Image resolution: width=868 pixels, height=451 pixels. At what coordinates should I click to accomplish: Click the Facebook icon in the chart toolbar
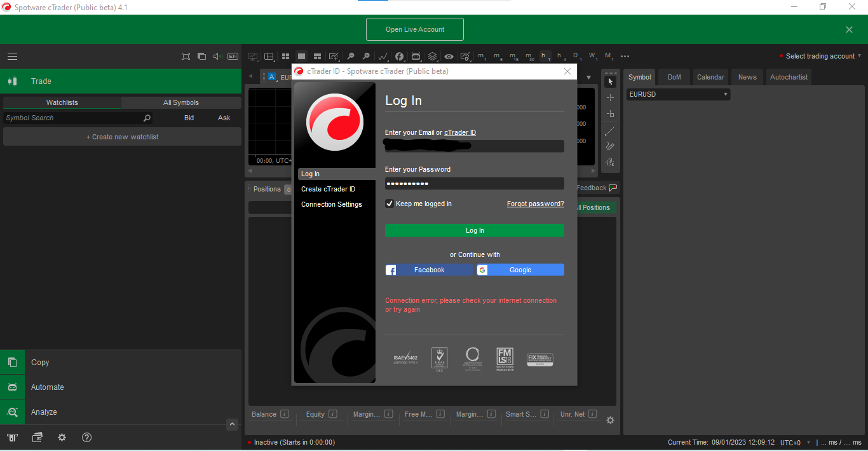coord(400,56)
